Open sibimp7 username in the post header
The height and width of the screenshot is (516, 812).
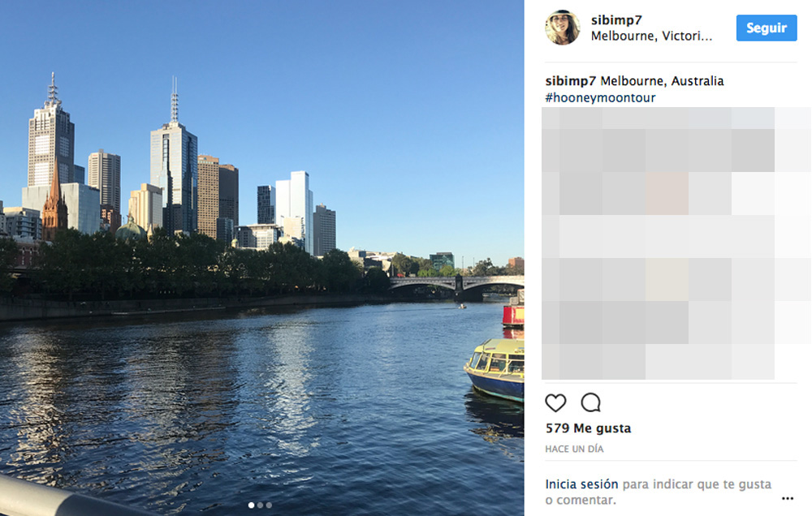pos(616,20)
